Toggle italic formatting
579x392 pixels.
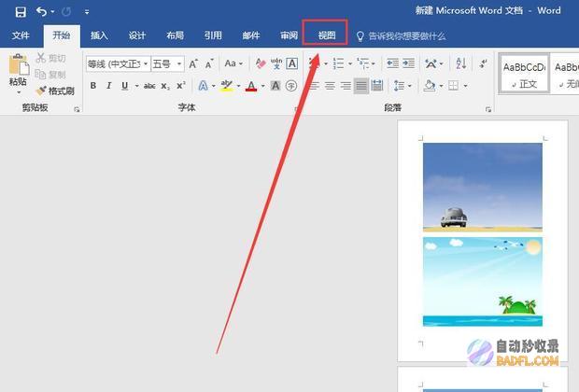pos(108,86)
